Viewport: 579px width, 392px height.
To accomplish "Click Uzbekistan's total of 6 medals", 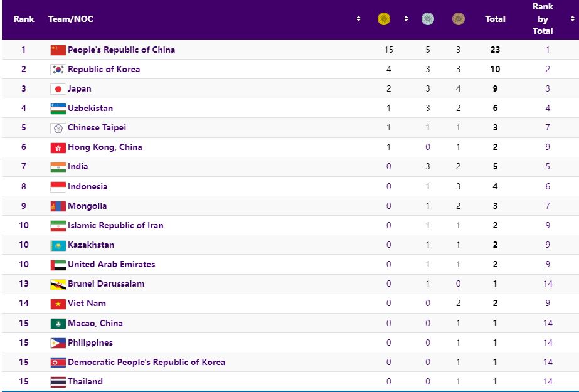I will click(x=495, y=108).
